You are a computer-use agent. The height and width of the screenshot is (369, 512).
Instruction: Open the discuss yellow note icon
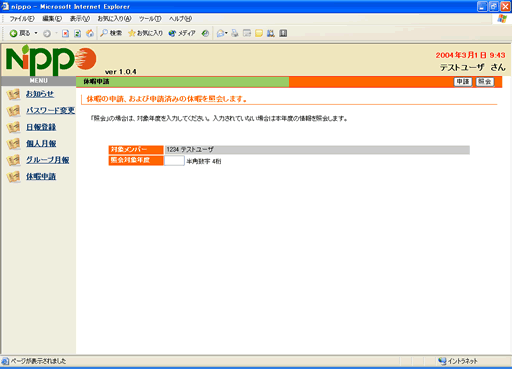click(259, 33)
